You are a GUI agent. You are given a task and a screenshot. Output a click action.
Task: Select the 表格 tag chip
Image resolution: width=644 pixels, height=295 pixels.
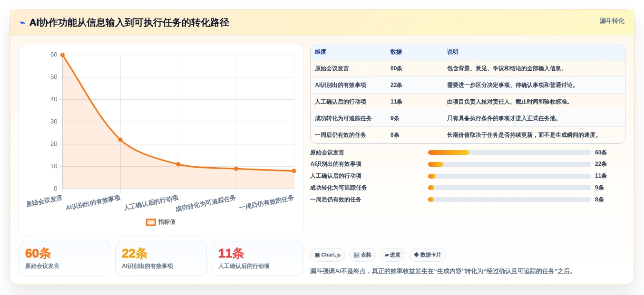[362, 255]
